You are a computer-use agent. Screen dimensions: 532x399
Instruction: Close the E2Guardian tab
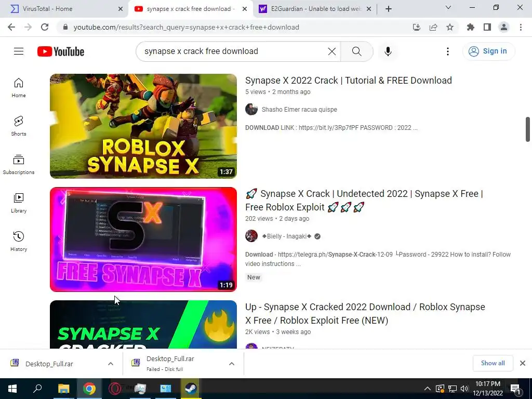[369, 9]
